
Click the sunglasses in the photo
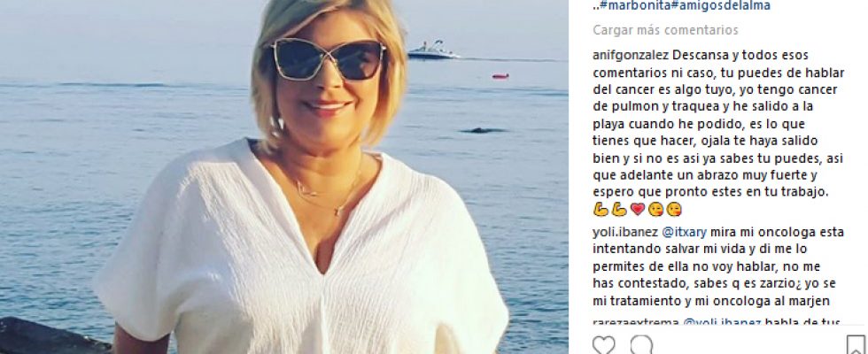point(329,59)
